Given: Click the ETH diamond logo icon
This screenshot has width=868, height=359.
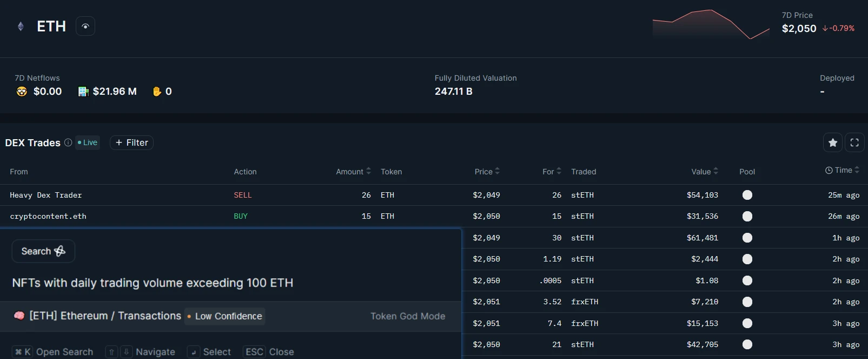Looking at the screenshot, I should point(21,27).
